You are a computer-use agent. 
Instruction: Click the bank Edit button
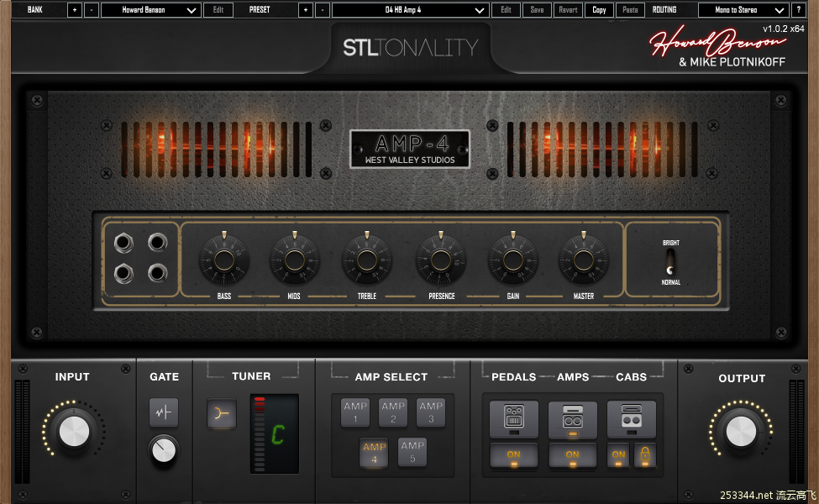click(x=218, y=9)
